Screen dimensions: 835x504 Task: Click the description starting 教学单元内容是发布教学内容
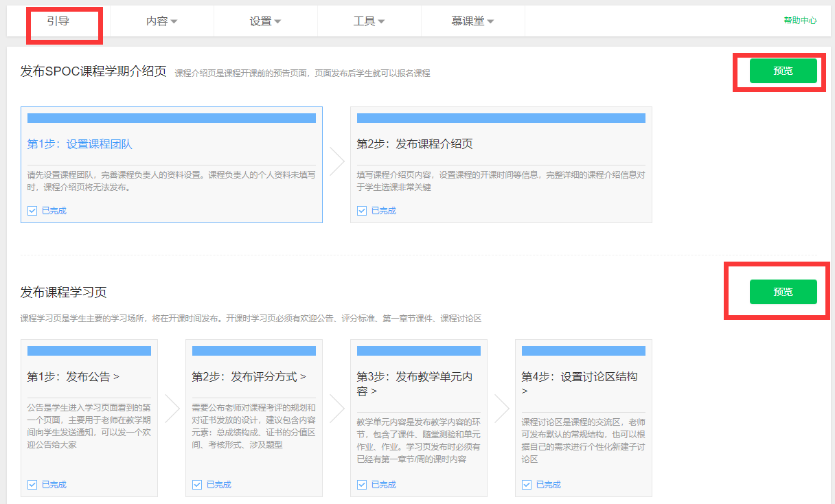pos(419,440)
